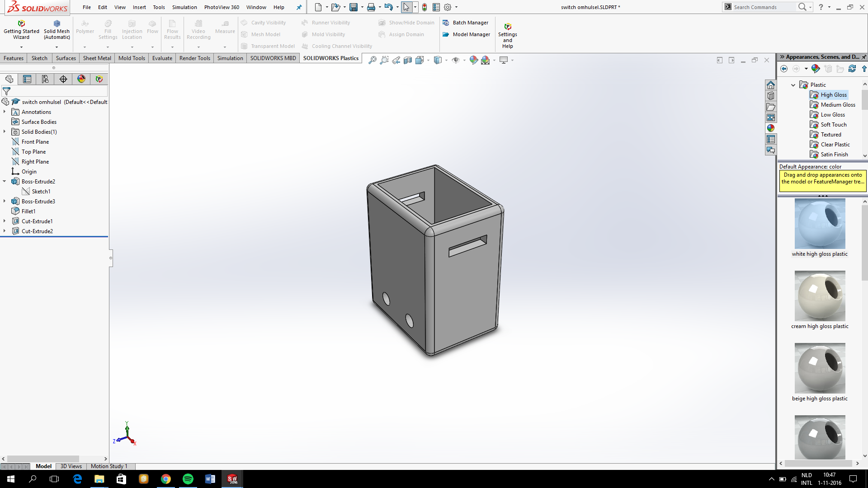Select the Medium Gloss folder
The image size is (868, 488).
(833, 105)
